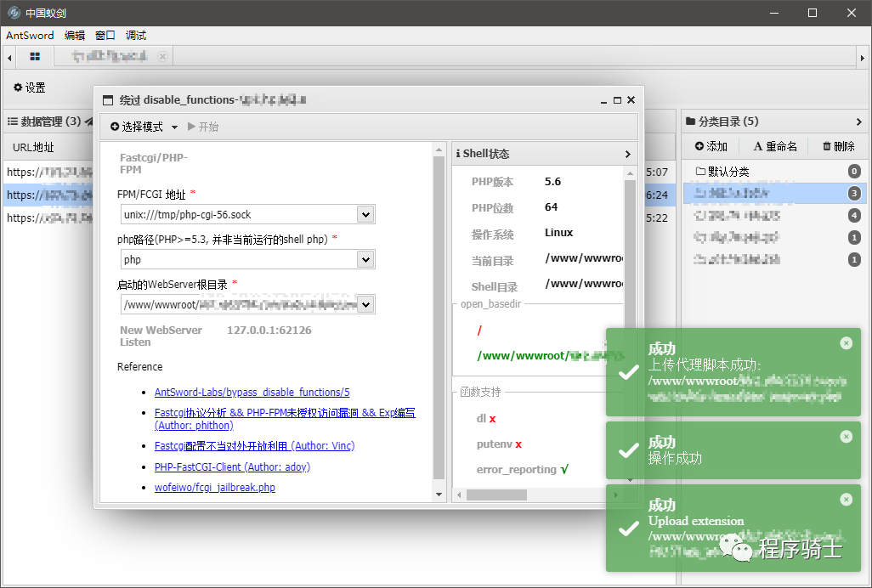Open the 窗口 menu

point(105,36)
